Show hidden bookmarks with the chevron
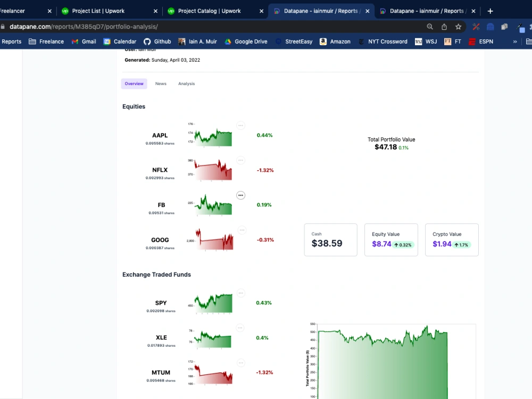Screen dimensions: 532x399 coord(515,41)
